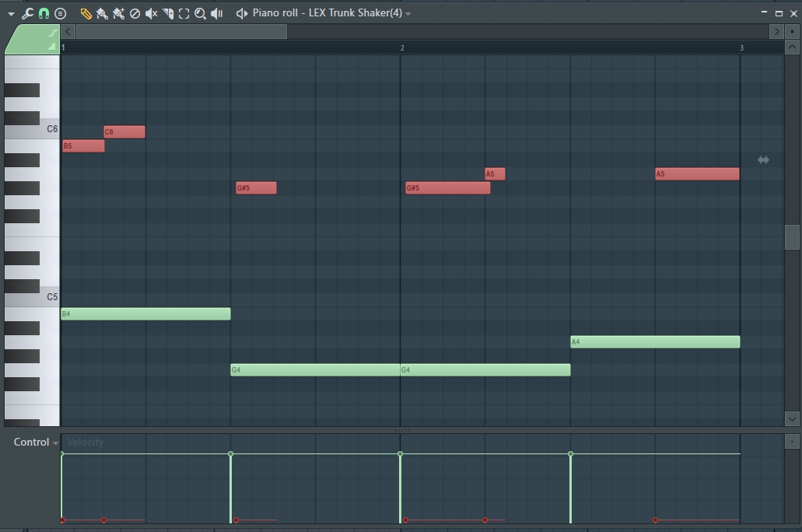Select the Slice tool

(x=168, y=13)
